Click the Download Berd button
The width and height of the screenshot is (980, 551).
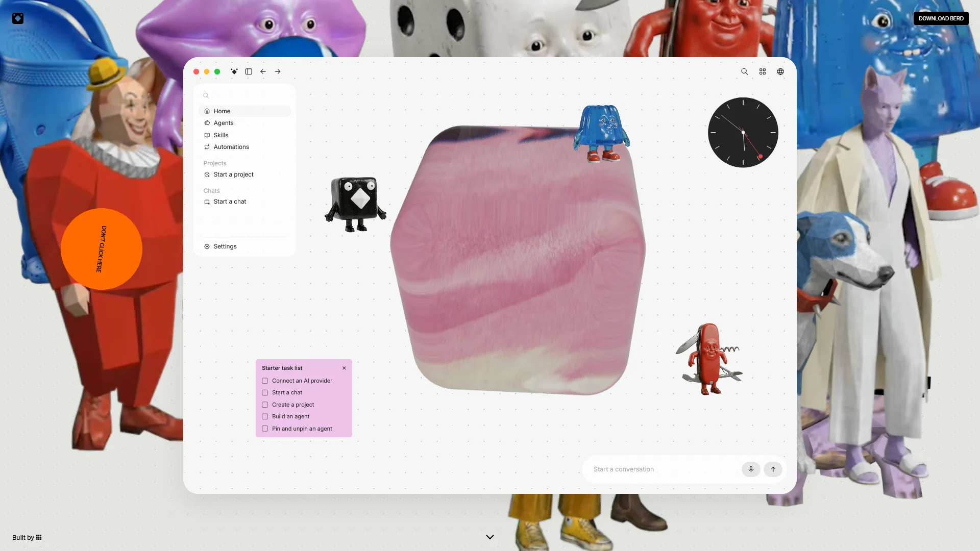(941, 18)
